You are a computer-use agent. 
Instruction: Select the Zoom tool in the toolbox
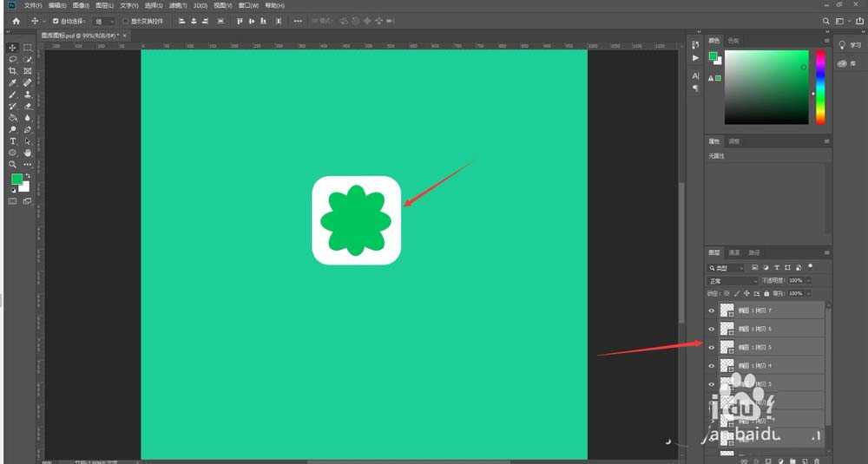(x=13, y=163)
